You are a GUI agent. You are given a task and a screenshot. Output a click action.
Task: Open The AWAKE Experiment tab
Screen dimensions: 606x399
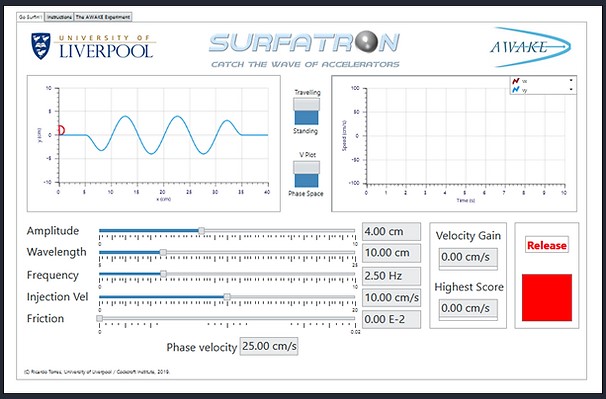103,17
